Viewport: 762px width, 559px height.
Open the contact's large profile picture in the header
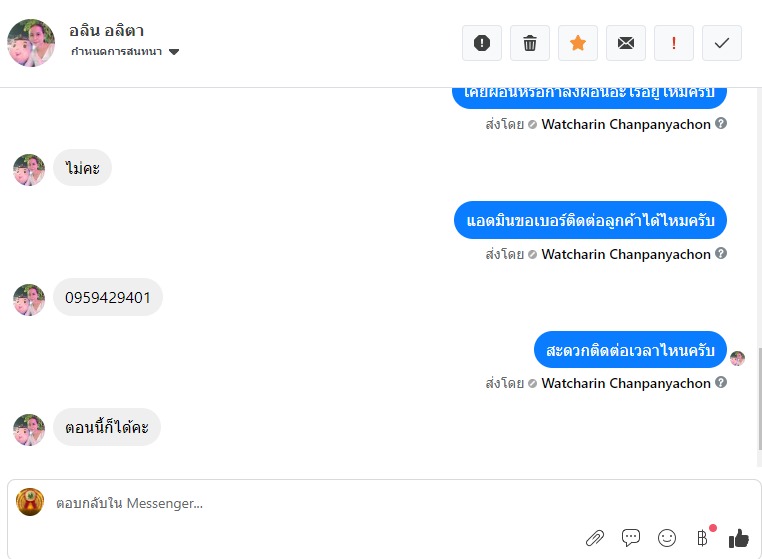31,43
